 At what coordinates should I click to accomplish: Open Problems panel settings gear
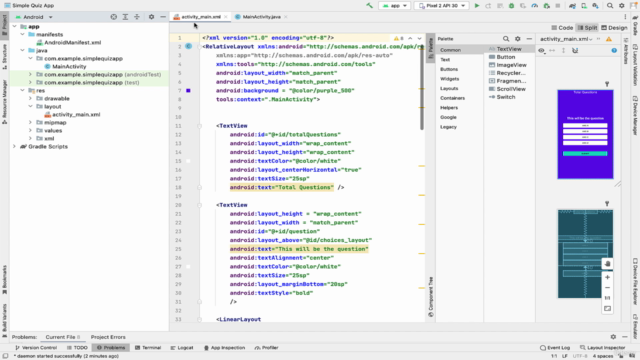pyautogui.click(x=613, y=337)
